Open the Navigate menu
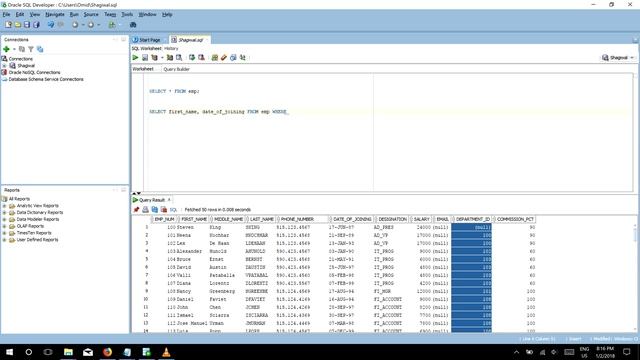The image size is (640, 360). [55, 14]
